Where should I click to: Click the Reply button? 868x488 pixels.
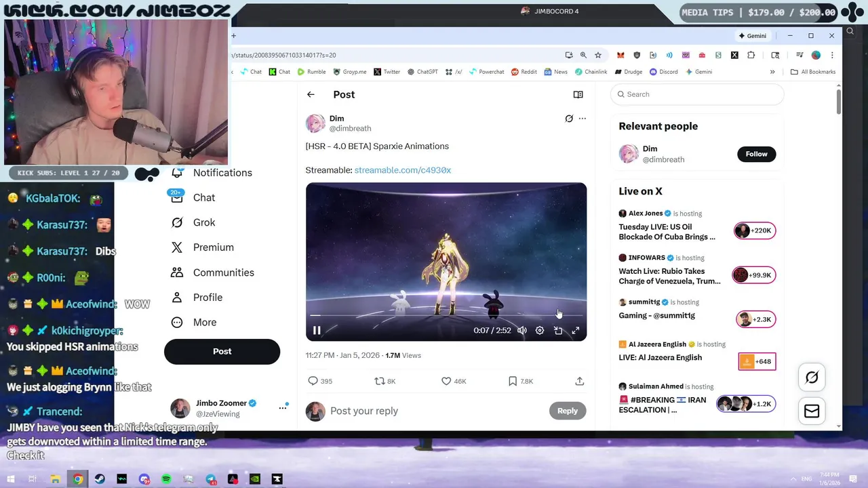(x=568, y=411)
